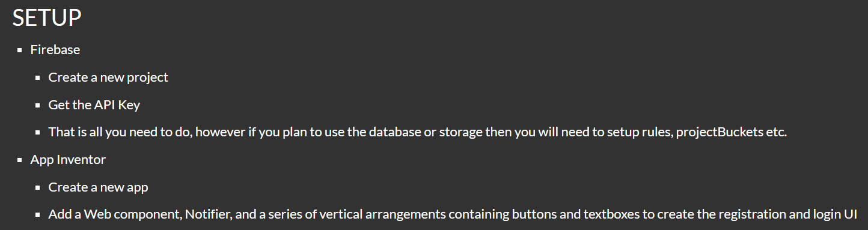Click the bullet before 'Get the API Key'
The image size is (868, 230).
coord(38,106)
